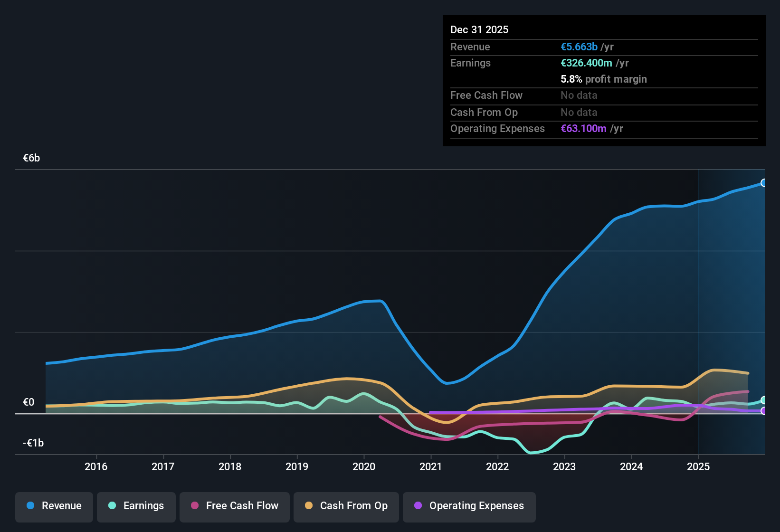
Task: Click the €63.100m operating expenses value
Action: tap(583, 128)
